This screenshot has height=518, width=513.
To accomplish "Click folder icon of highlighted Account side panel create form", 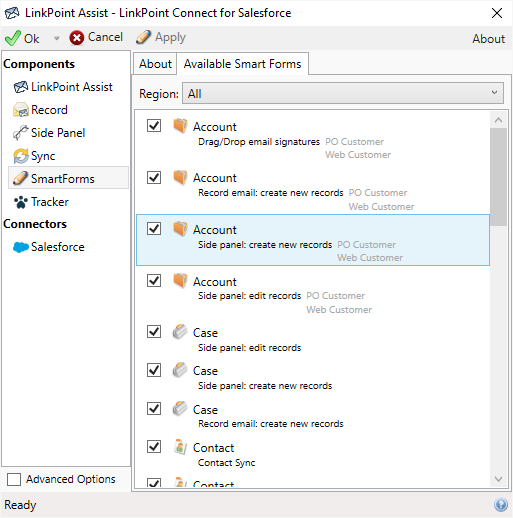I will click(180, 229).
